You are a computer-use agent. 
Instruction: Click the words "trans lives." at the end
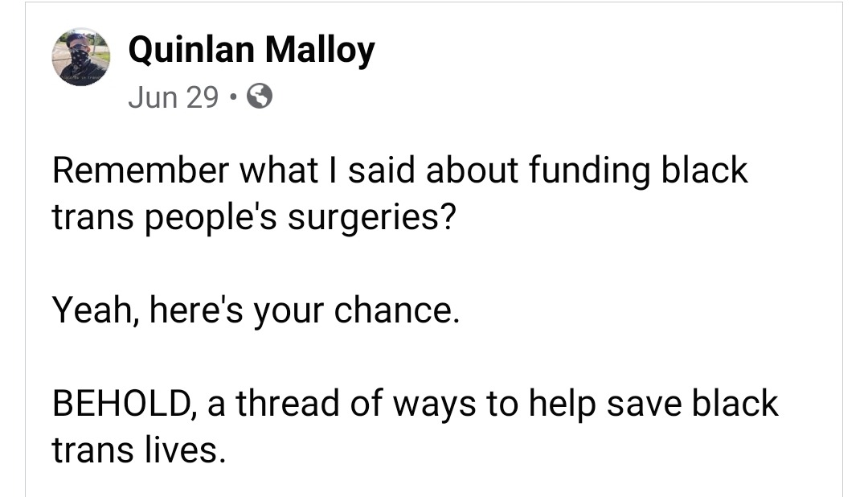pos(137,449)
